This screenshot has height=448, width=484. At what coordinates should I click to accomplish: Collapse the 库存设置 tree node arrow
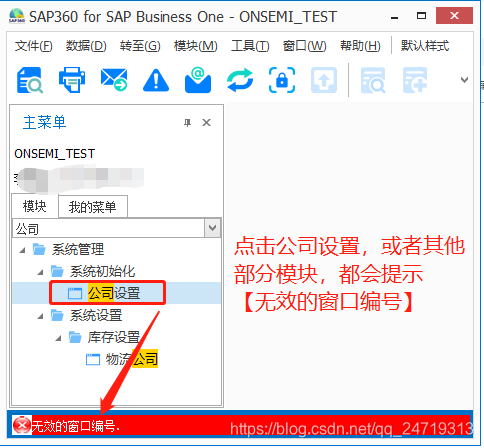[x=58, y=338]
